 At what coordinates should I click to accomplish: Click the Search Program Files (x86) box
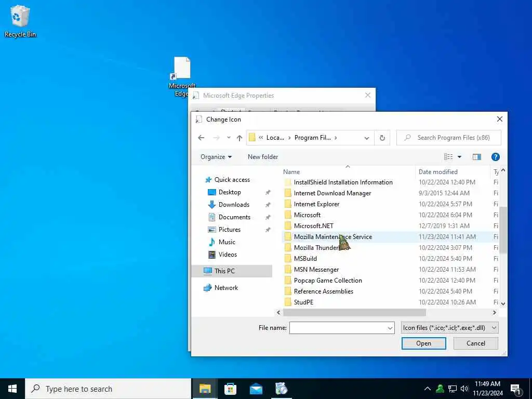(448, 138)
